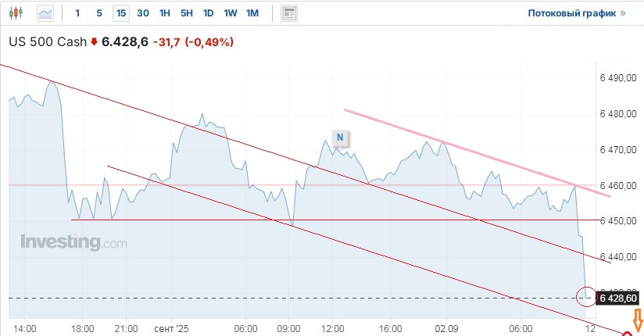Select the 1 minute timeframe
The image size is (644, 336).
click(77, 13)
